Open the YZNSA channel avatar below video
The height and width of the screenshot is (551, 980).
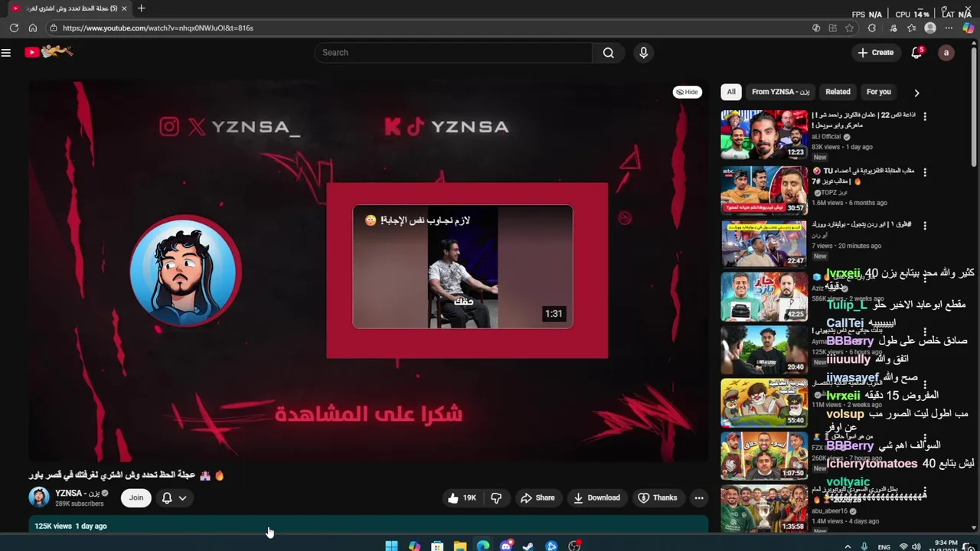point(38,497)
